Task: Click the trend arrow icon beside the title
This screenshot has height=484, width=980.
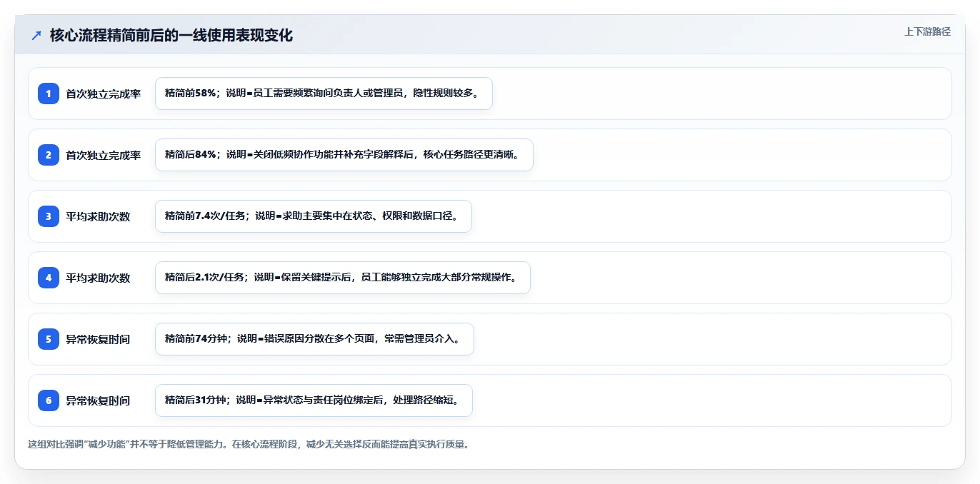Action: [36, 35]
